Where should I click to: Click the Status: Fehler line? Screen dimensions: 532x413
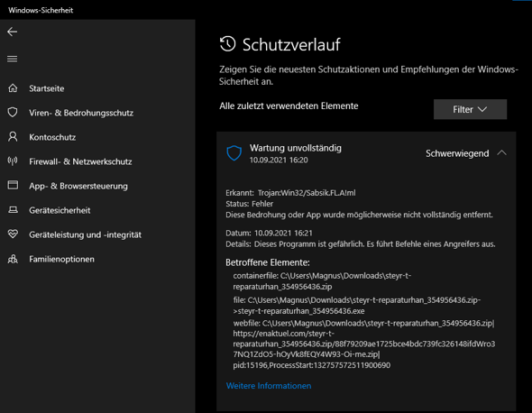pyautogui.click(x=250, y=204)
